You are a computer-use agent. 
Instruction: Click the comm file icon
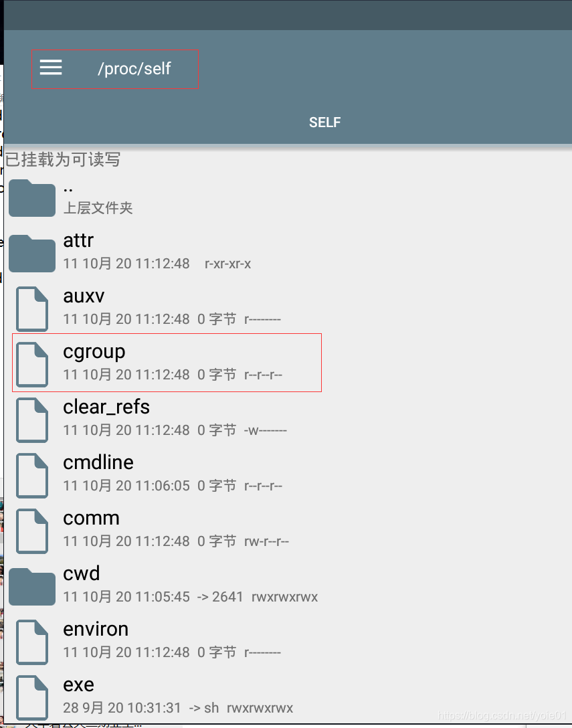pyautogui.click(x=32, y=531)
